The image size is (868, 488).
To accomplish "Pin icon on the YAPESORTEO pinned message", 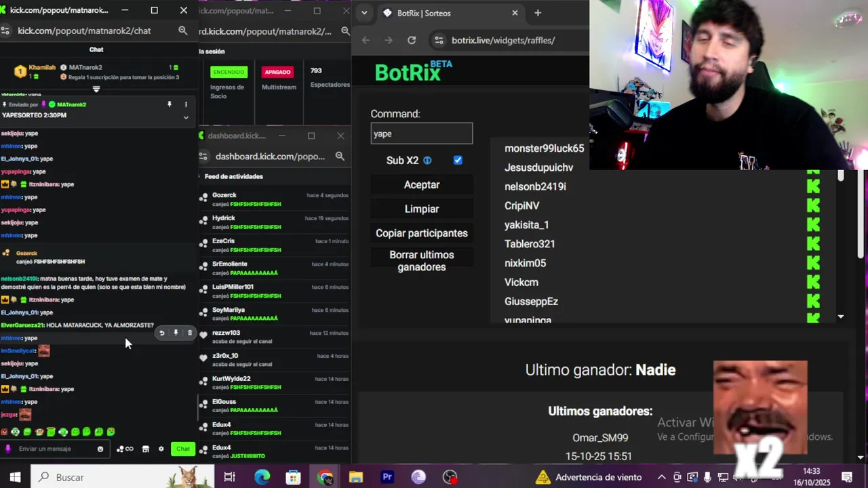I will pos(170,104).
